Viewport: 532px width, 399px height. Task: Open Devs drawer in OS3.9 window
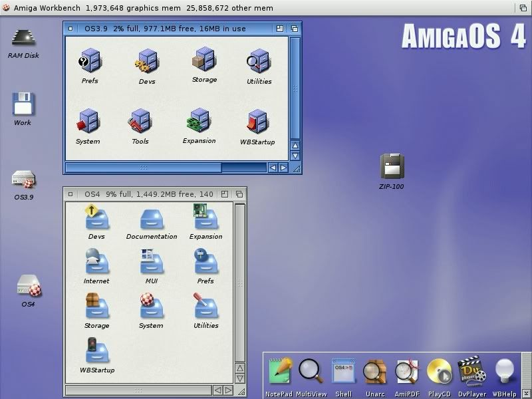pyautogui.click(x=147, y=66)
